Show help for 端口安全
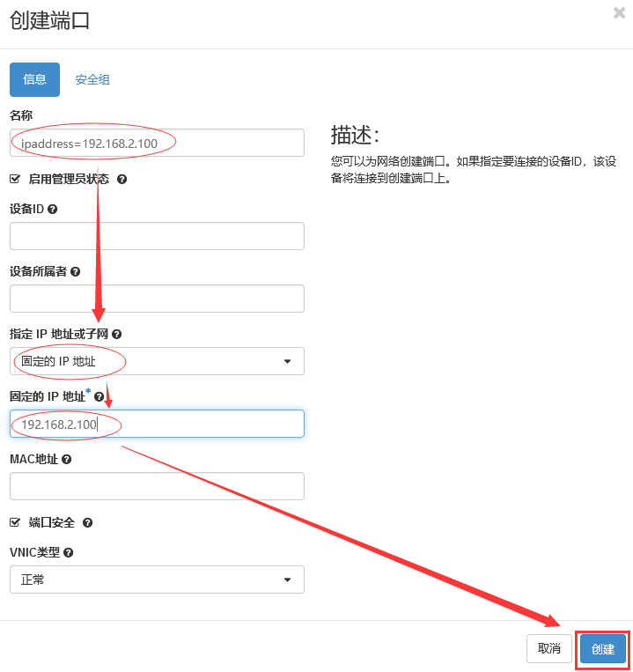 click(88, 523)
